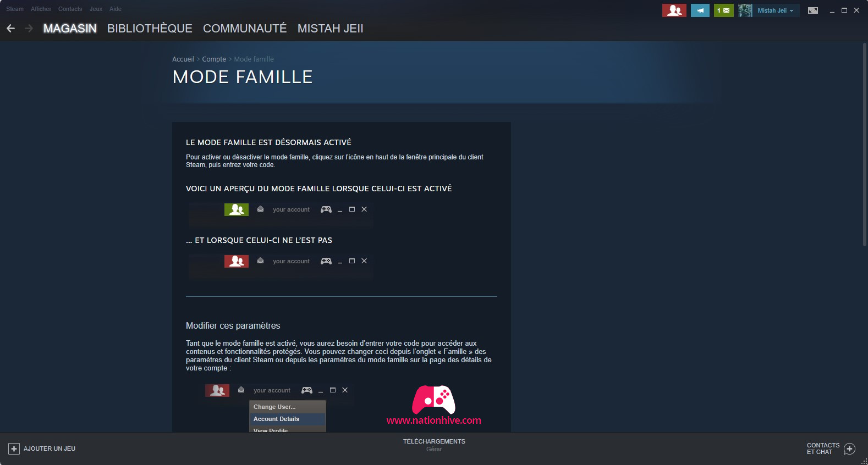Follow the Compte breadcrumb link
This screenshot has width=868, height=465.
(214, 59)
